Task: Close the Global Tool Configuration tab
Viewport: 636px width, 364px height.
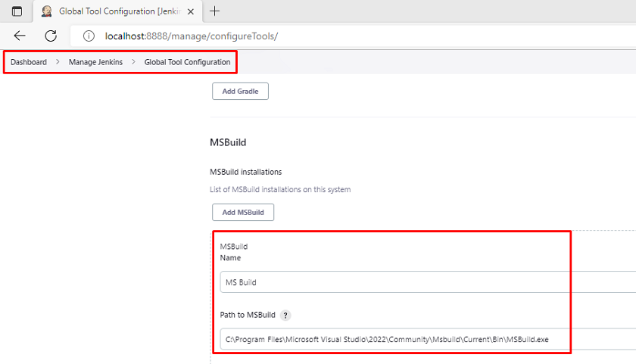Action: 191,12
